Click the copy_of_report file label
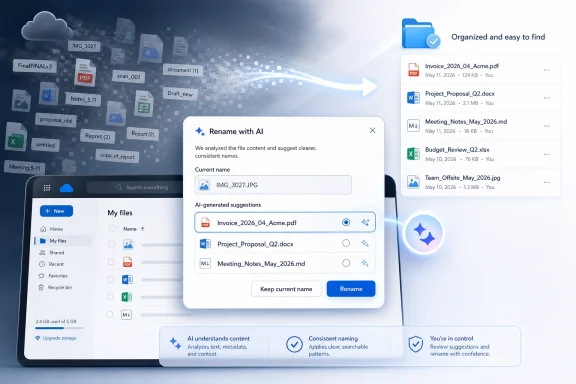The image size is (576, 384). (117, 156)
